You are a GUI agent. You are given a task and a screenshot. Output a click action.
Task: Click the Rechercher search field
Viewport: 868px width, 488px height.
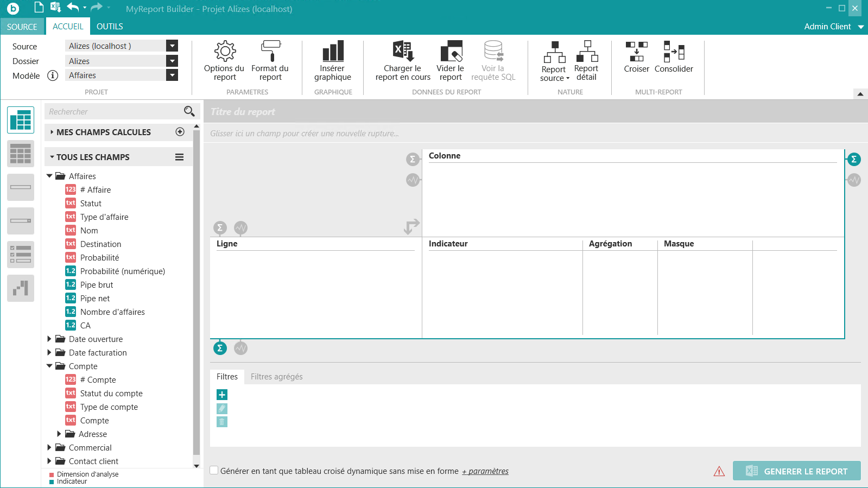pyautogui.click(x=114, y=112)
